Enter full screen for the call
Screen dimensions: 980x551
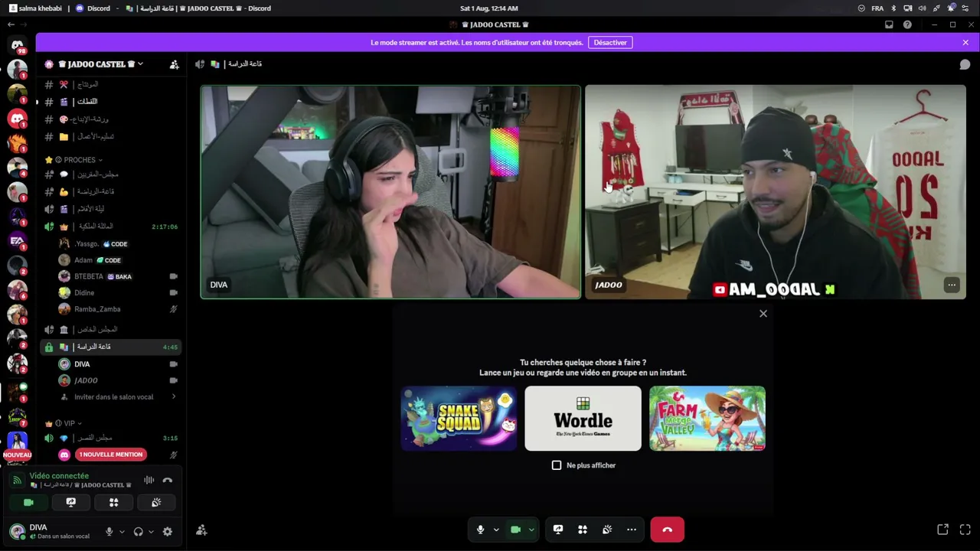(965, 530)
